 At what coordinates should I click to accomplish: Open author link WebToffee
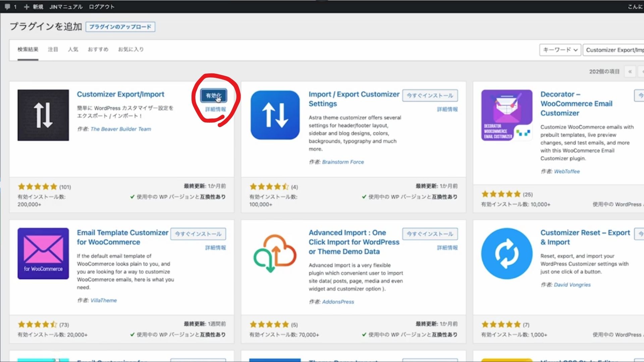pos(567,171)
